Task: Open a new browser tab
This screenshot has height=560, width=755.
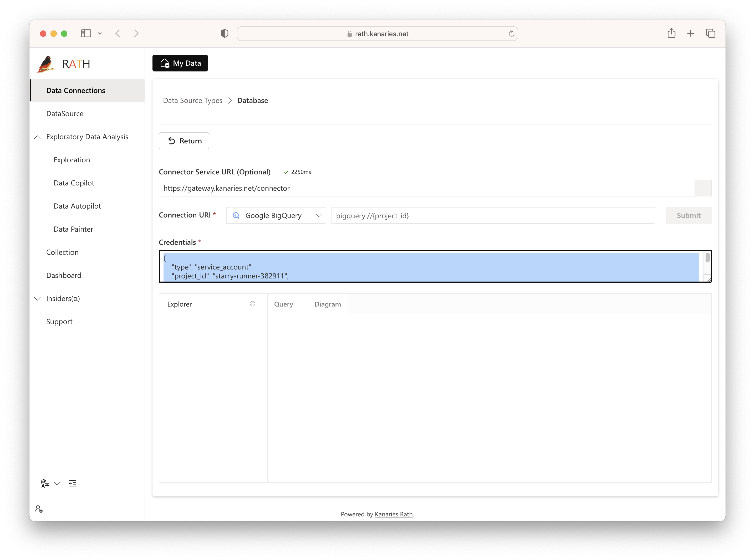Action: (691, 33)
